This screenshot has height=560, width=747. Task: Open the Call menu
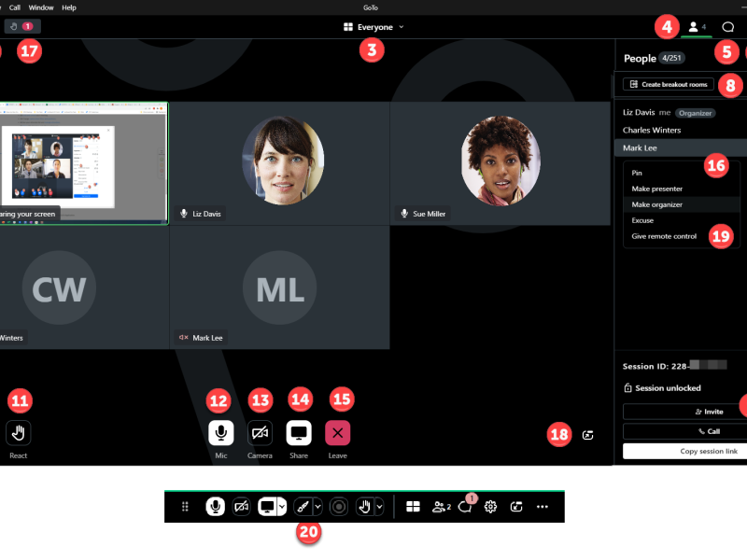pos(15,7)
